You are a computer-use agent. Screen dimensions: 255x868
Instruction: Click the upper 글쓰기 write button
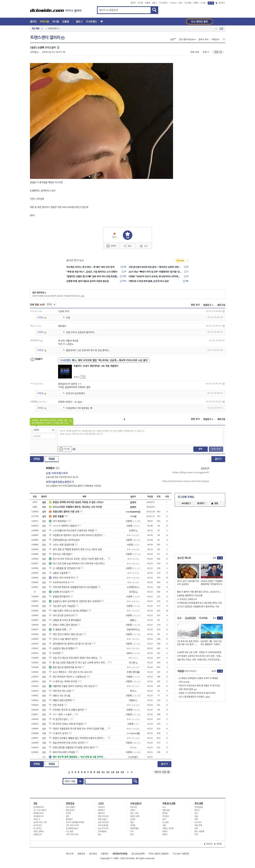218,459
